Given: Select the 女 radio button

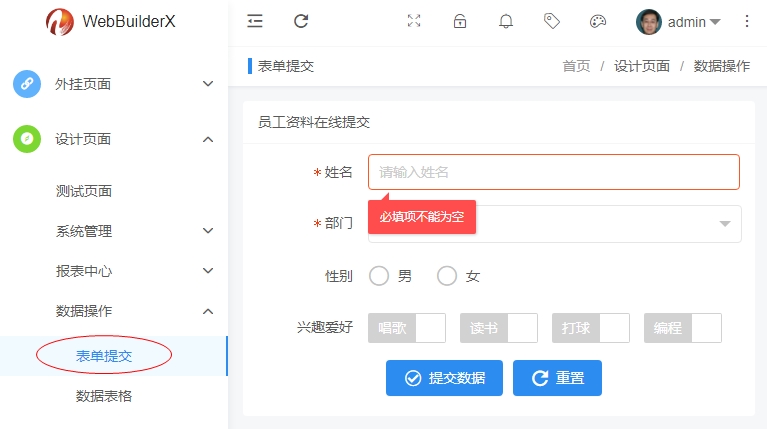Looking at the screenshot, I should [447, 276].
